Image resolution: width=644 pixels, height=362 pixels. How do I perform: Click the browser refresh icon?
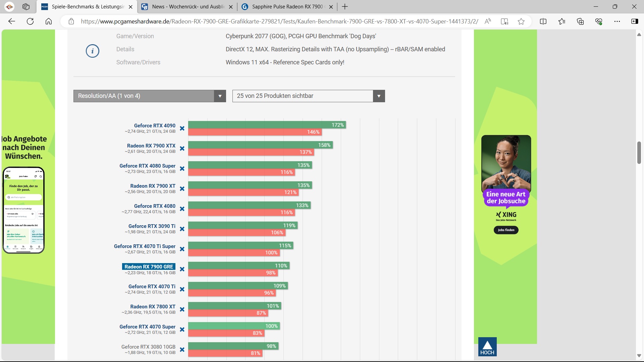click(x=30, y=21)
